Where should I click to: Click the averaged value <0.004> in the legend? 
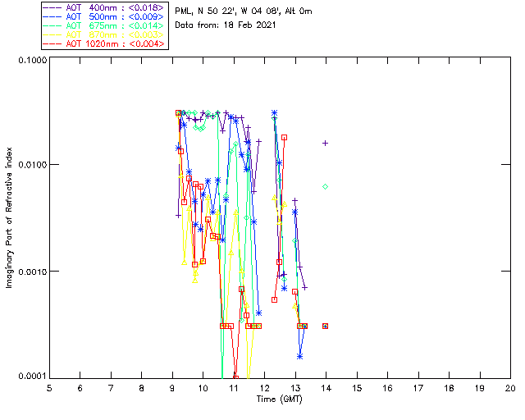pyautogui.click(x=147, y=43)
